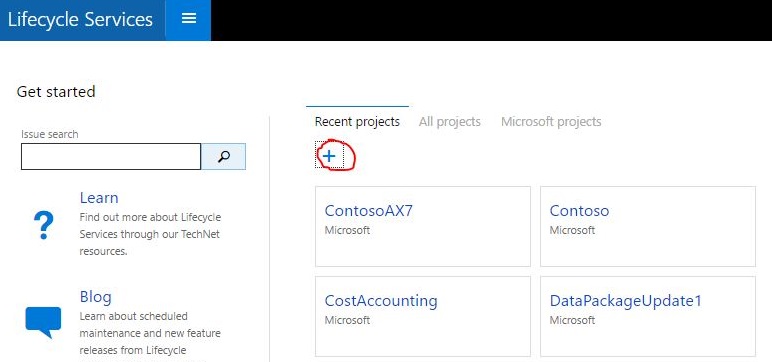Open the Blog link
Screen dimensions: 772x362
96,296
